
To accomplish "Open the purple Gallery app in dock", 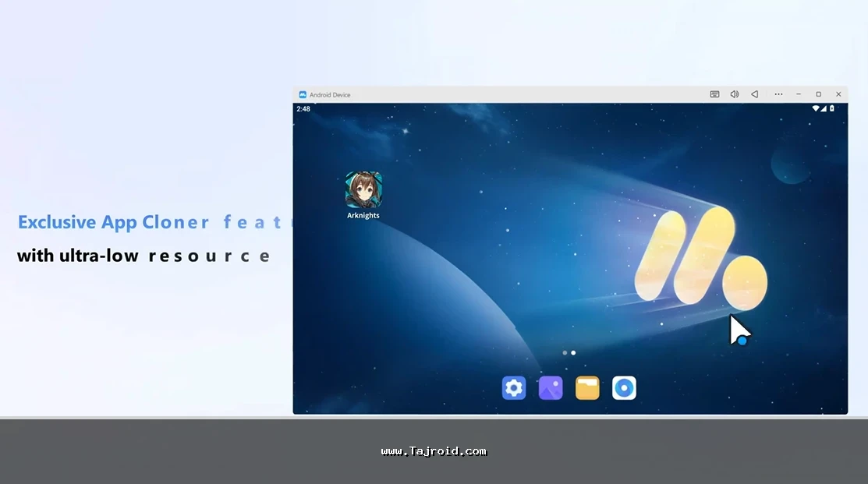I will [551, 387].
